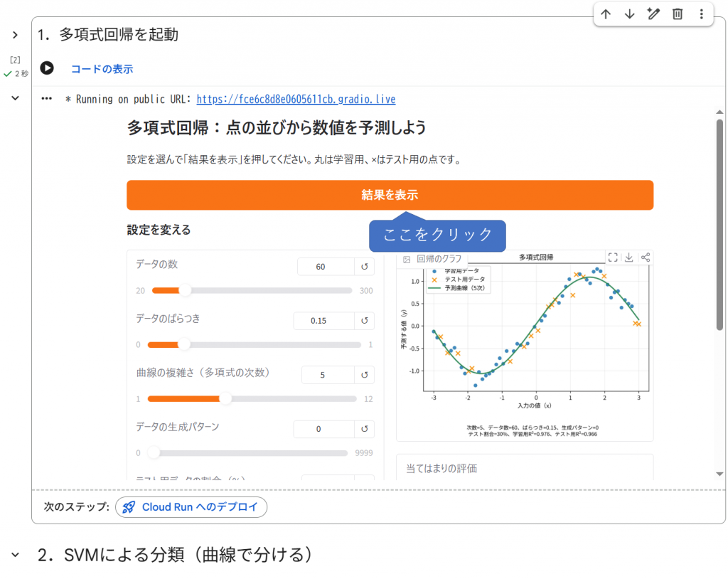The image size is (728, 579).
Task: Reset データの数 value
Action: 365,266
